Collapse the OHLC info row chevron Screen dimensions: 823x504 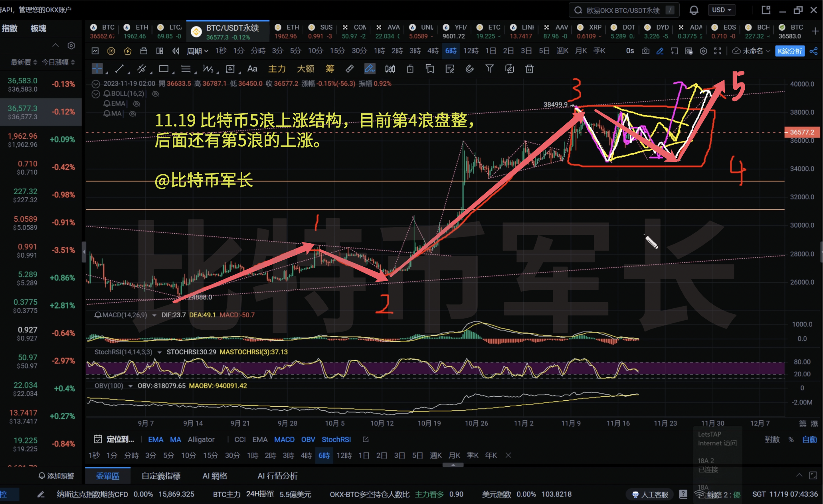click(x=96, y=84)
